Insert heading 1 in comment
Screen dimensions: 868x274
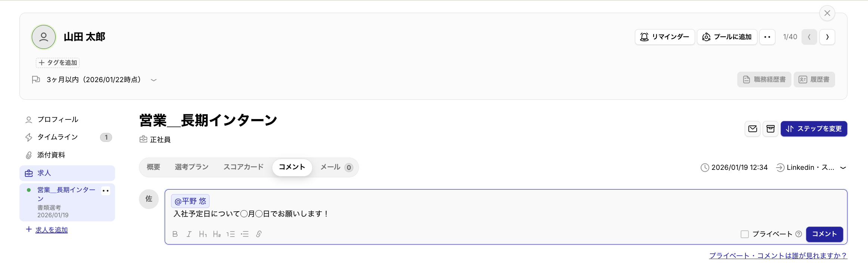[x=203, y=234]
